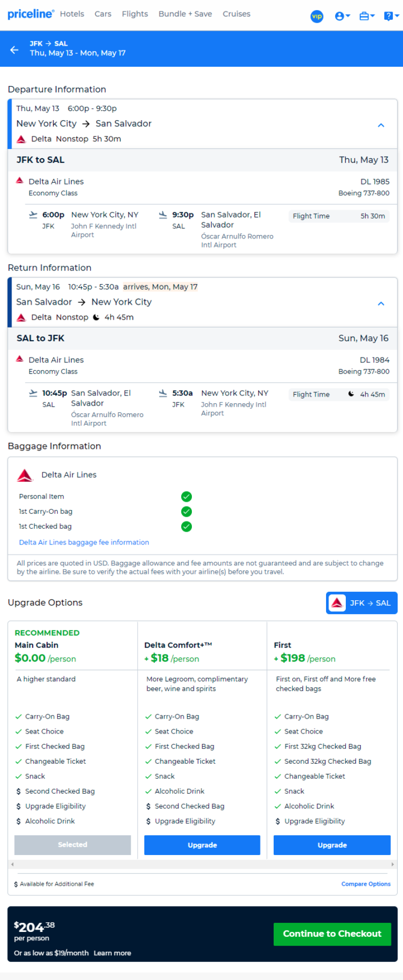The height and width of the screenshot is (980, 403).
Task: Click the 1st Carry-On bag green checkmark
Action: (186, 511)
